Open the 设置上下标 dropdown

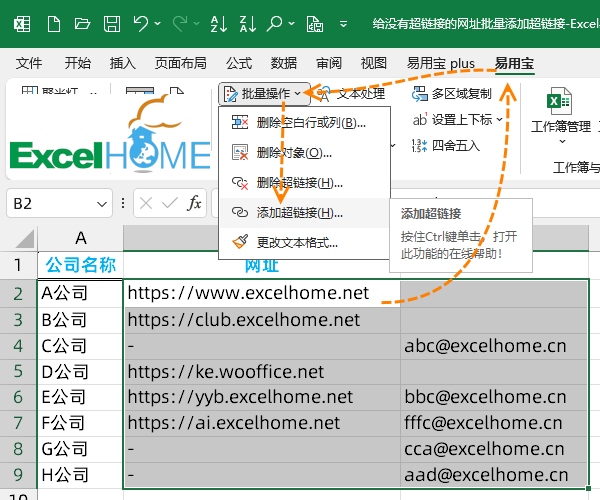(x=458, y=120)
